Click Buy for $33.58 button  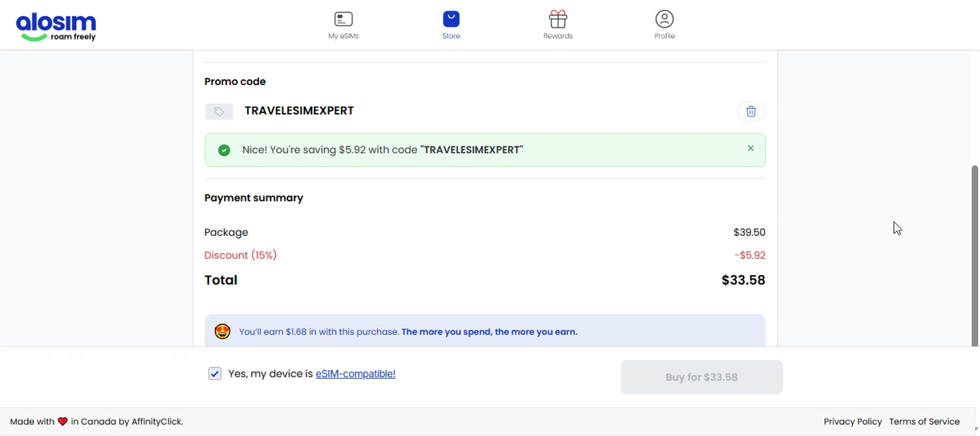[702, 377]
